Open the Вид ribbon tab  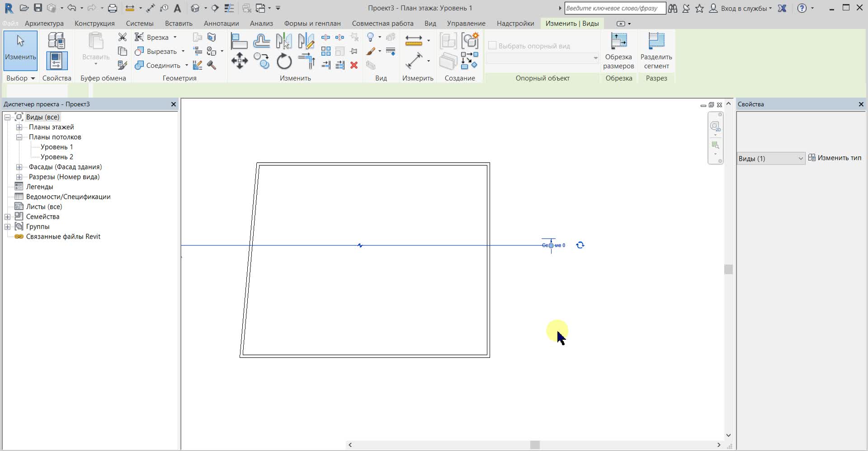430,23
